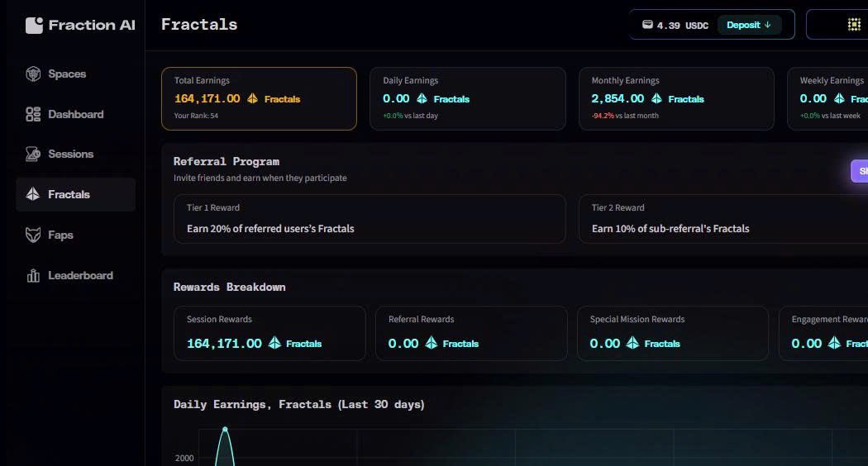Go to the Dashboard page
The width and height of the screenshot is (868, 466).
pos(76,114)
